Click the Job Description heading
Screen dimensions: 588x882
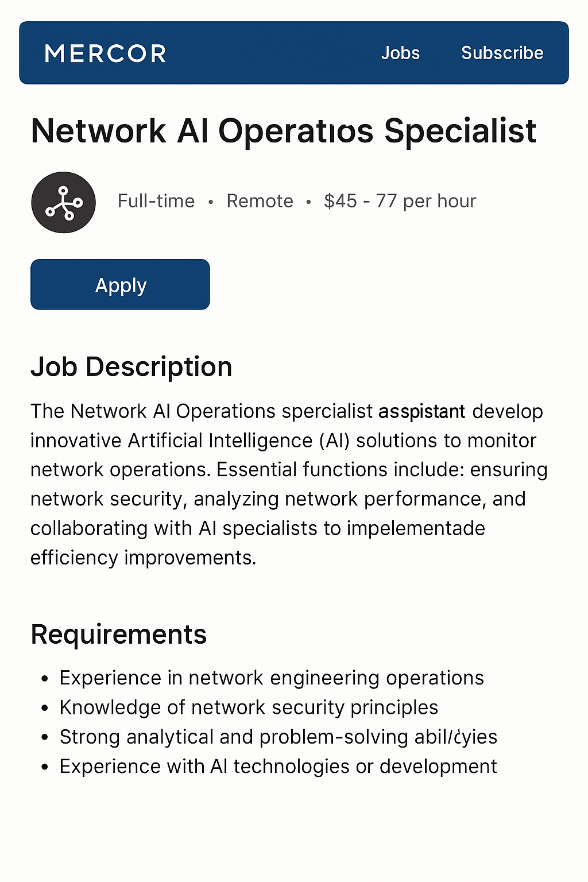tap(131, 367)
